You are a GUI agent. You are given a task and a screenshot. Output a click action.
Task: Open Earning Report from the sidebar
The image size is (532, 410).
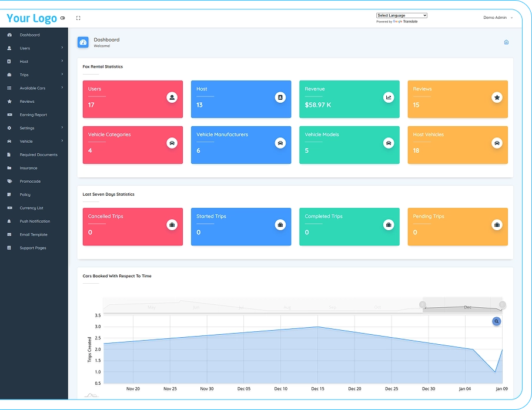click(33, 115)
